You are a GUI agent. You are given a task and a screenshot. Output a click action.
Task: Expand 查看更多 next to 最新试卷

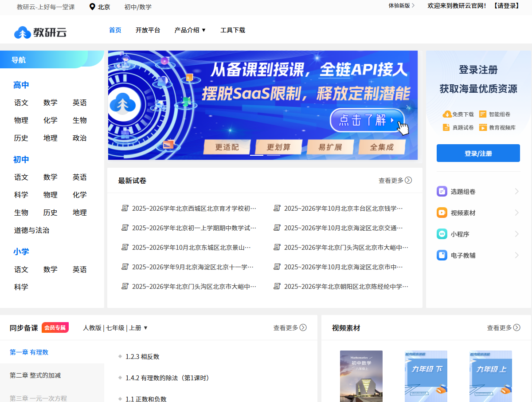pyautogui.click(x=395, y=180)
